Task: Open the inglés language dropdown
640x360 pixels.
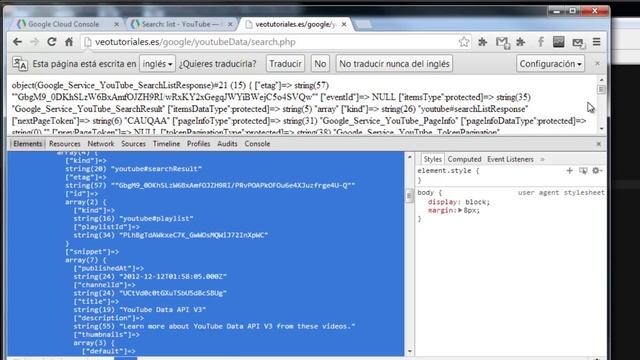Action: point(157,64)
